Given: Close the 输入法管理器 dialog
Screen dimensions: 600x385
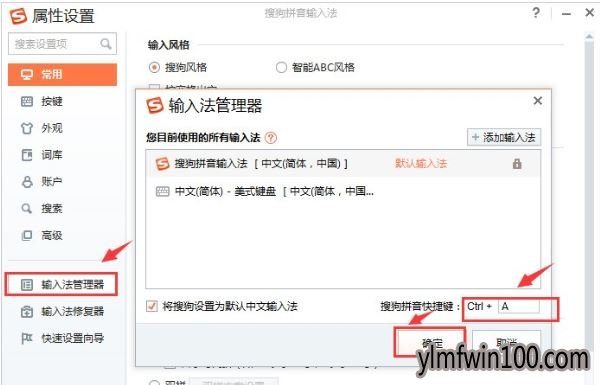Looking at the screenshot, I should click(538, 101).
